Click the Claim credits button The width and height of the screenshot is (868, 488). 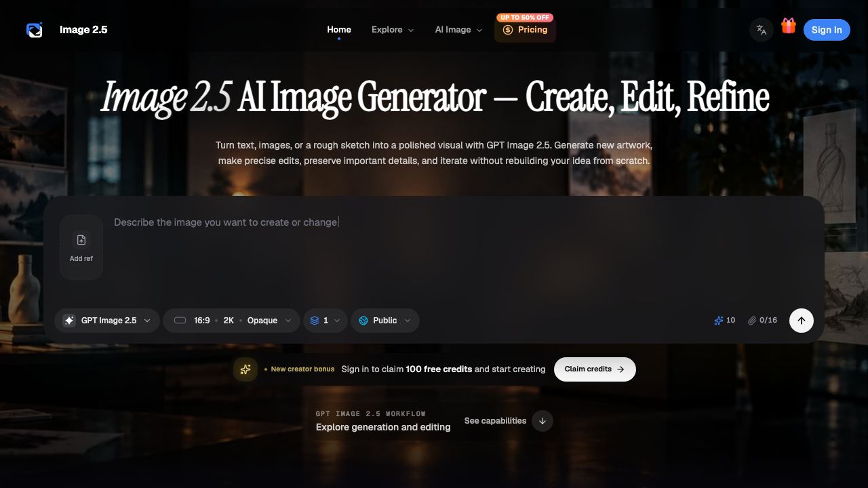coord(595,369)
